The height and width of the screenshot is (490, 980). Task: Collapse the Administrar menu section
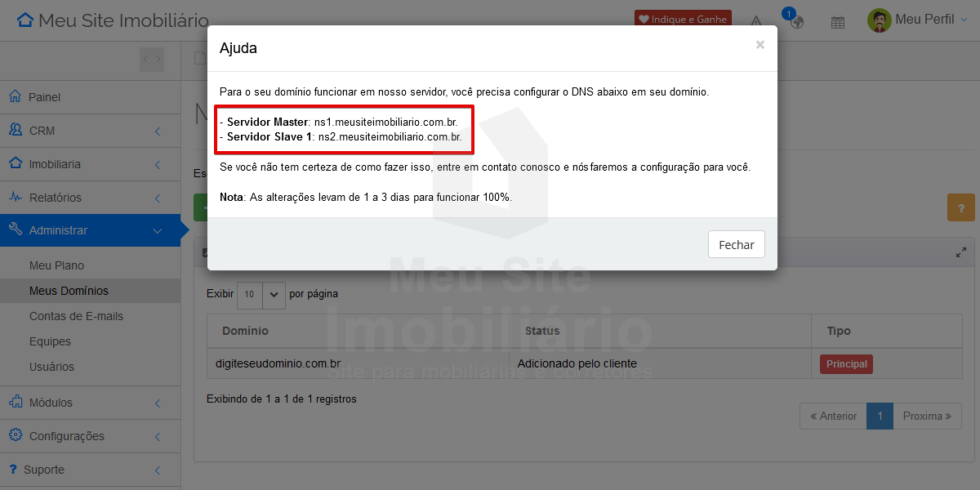pos(90,230)
